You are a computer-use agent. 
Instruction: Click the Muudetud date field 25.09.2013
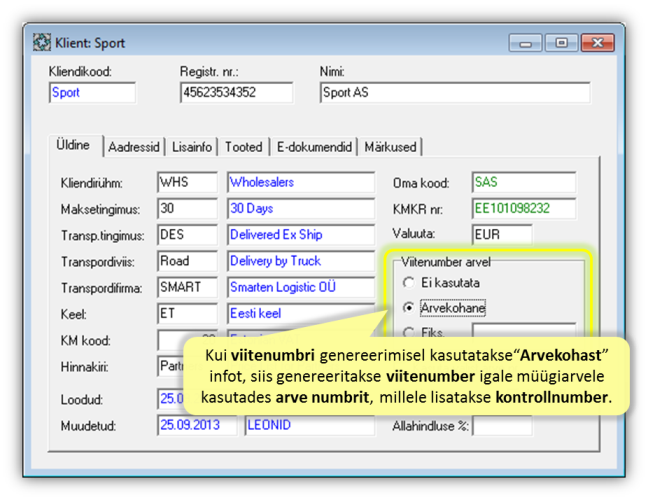coord(197,425)
